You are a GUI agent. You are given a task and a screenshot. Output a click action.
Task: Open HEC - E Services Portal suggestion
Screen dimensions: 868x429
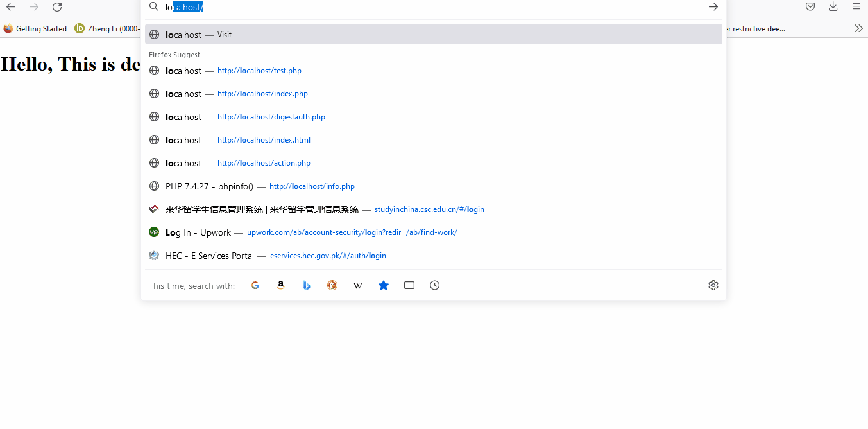pyautogui.click(x=434, y=256)
